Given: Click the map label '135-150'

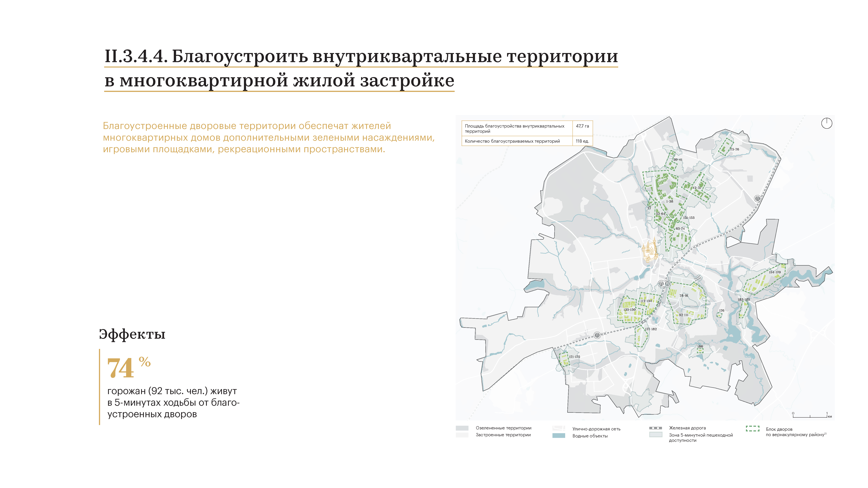Looking at the screenshot, I should (x=629, y=310).
